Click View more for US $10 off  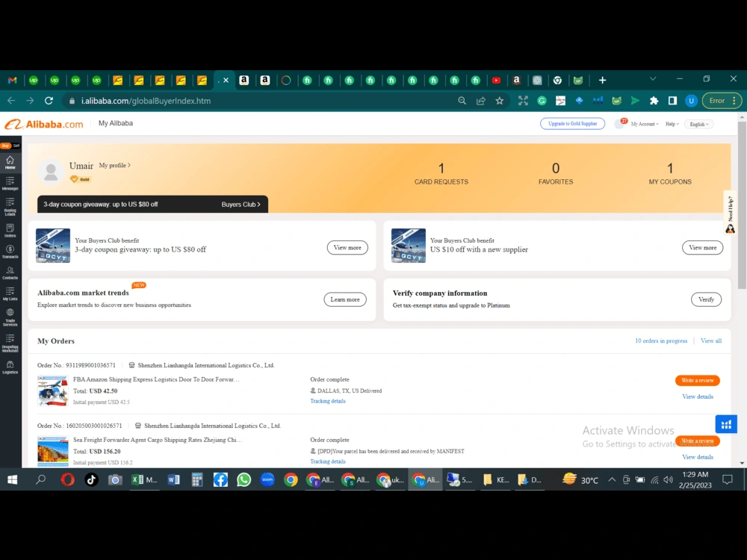[x=702, y=248]
